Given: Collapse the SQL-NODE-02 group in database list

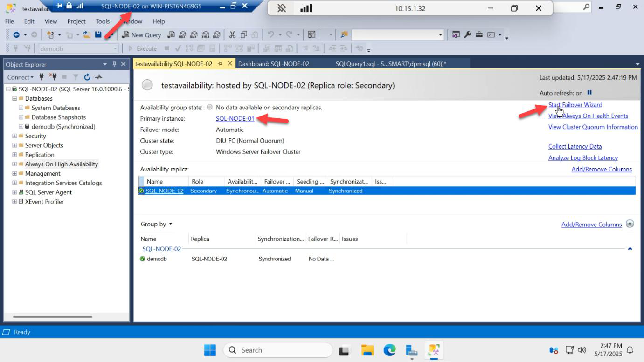Looking at the screenshot, I should [x=630, y=249].
